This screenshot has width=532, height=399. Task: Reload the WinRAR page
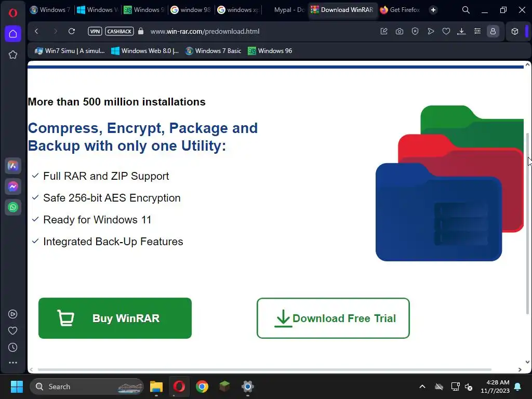point(72,31)
